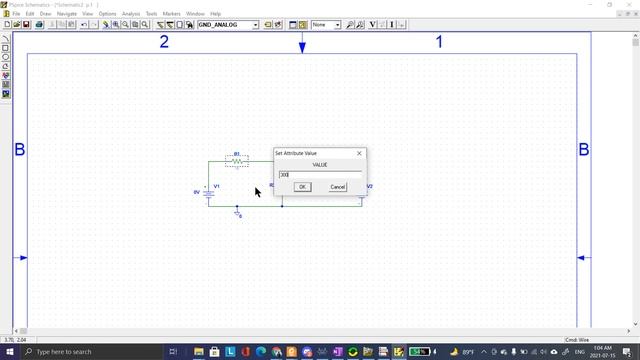Select the ground symbol on the schematic
The image size is (640, 360).
click(x=237, y=213)
